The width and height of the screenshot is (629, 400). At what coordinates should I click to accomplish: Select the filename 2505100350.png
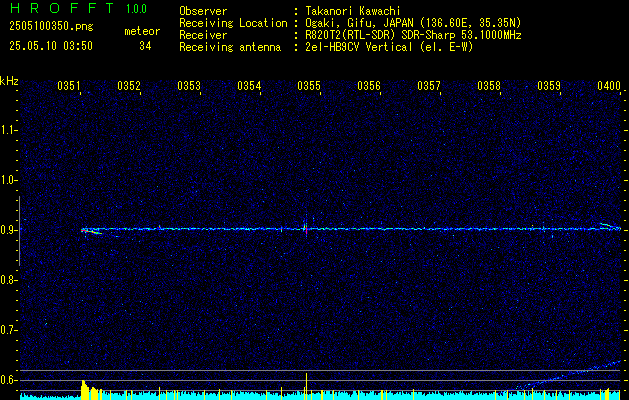pyautogui.click(x=51, y=27)
